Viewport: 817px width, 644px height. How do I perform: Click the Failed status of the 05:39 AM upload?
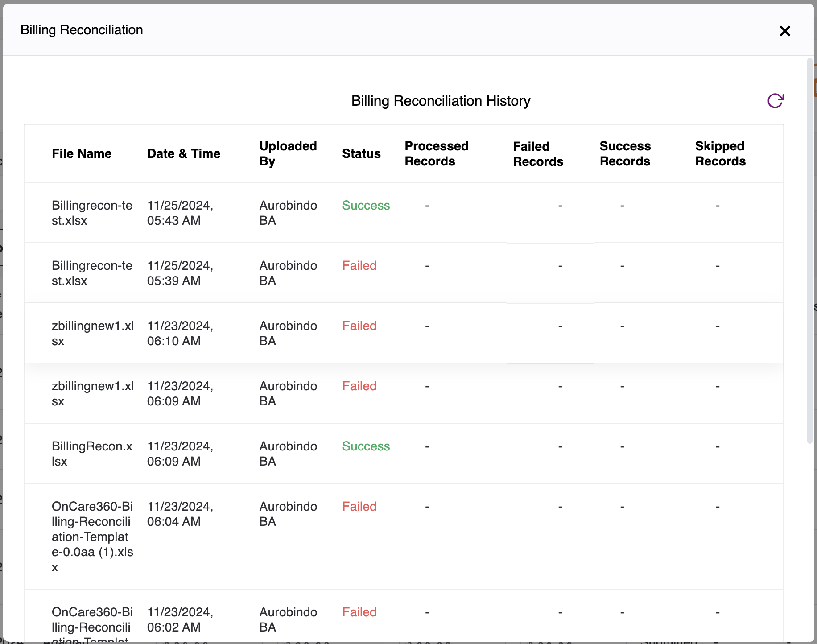(x=359, y=265)
